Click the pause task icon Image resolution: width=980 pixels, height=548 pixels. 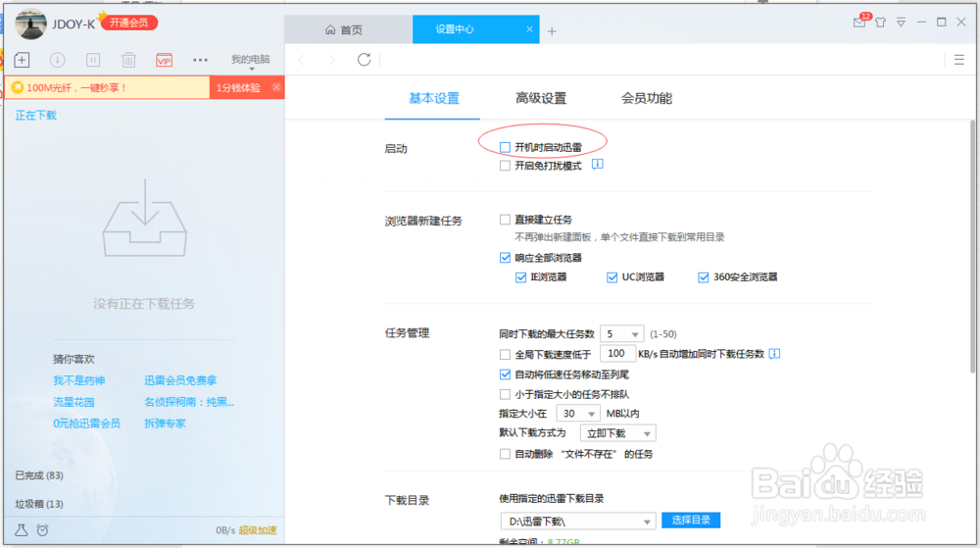click(92, 60)
